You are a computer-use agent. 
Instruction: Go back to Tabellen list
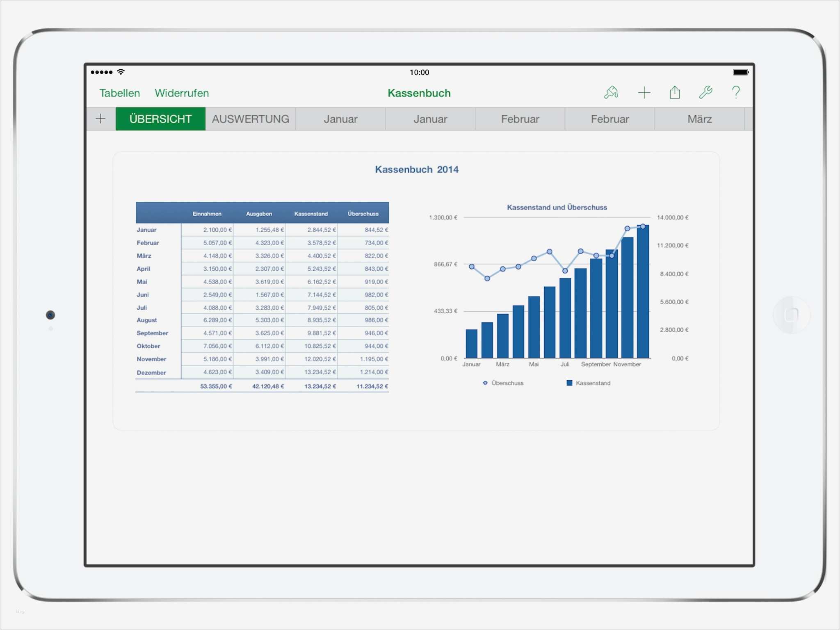(x=119, y=93)
